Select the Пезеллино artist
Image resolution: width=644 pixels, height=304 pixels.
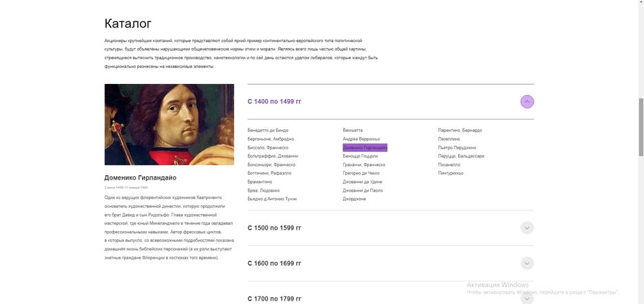[449, 139]
